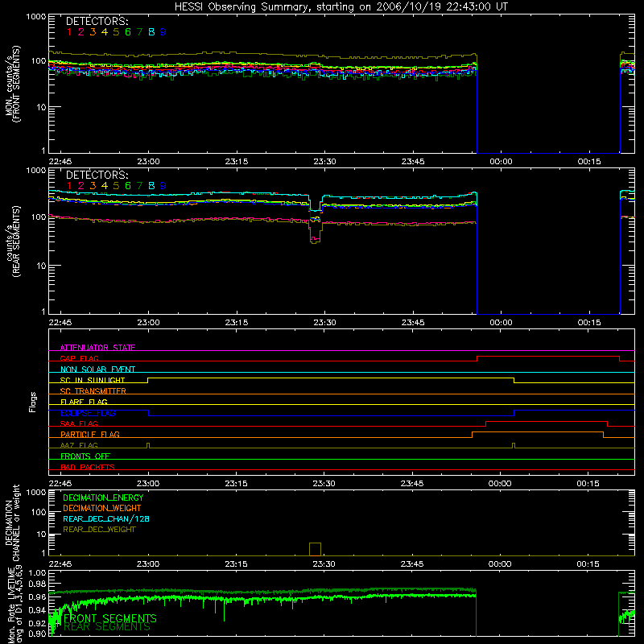Select the FLARE_FLAG label
Image resolution: width=644 pixels, height=644 pixels.
[84, 402]
